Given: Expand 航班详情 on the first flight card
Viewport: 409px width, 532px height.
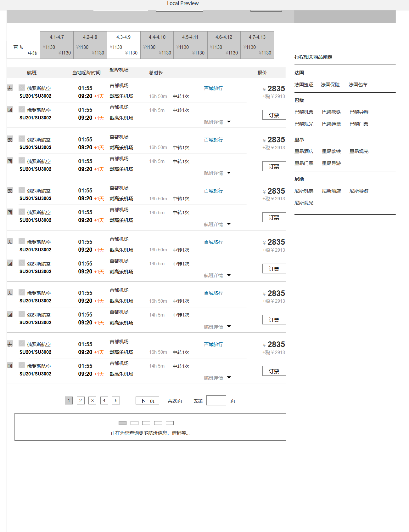Looking at the screenshot, I should (217, 122).
